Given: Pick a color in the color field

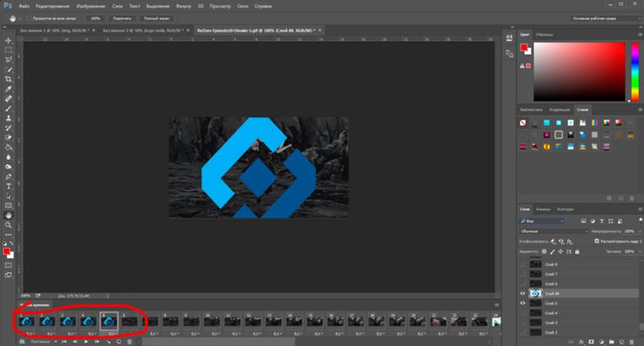Looking at the screenshot, I should pyautogui.click(x=579, y=72).
